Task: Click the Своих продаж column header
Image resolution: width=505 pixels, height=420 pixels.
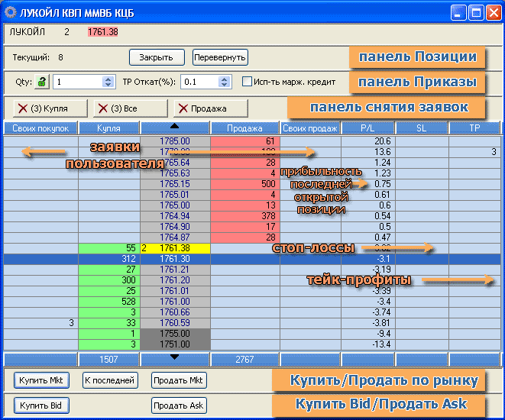Action: 310,128
